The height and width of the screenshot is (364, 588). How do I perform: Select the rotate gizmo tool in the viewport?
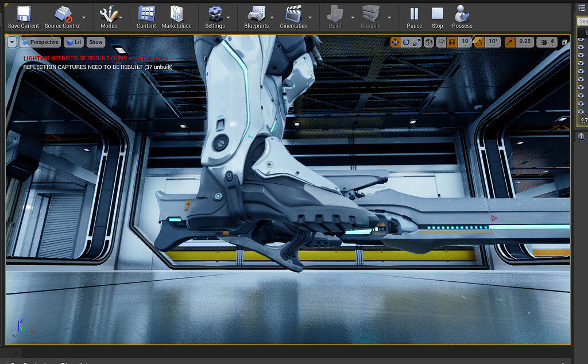click(x=406, y=42)
